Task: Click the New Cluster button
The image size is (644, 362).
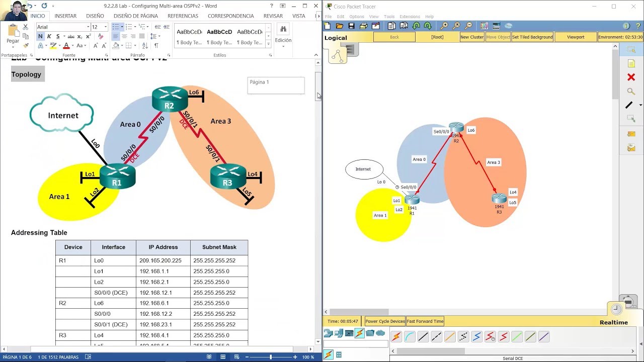Action: pyautogui.click(x=472, y=37)
